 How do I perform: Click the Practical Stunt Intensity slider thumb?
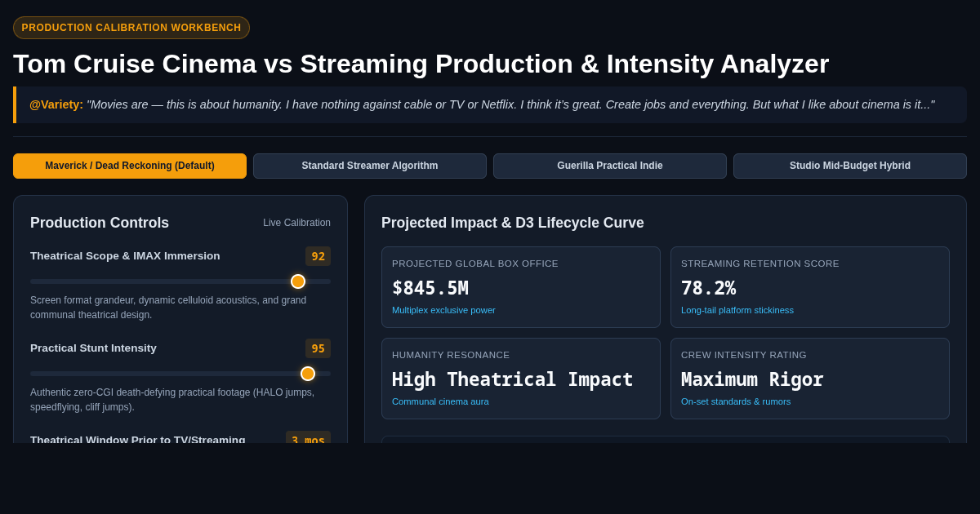coord(308,374)
